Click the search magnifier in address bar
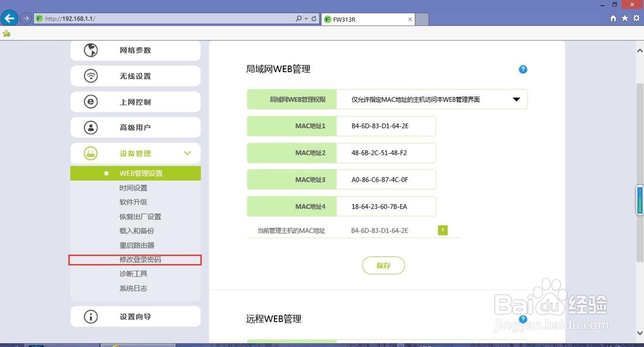The height and width of the screenshot is (347, 644). [299, 19]
